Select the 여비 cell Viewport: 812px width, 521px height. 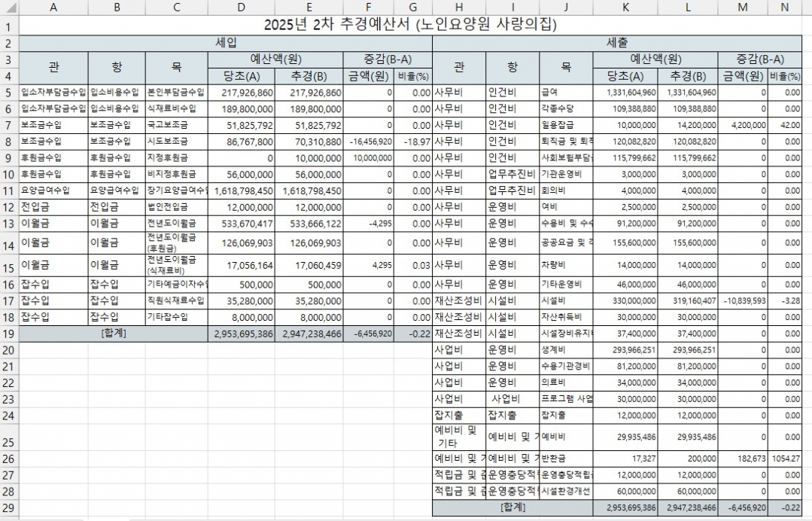[566, 207]
